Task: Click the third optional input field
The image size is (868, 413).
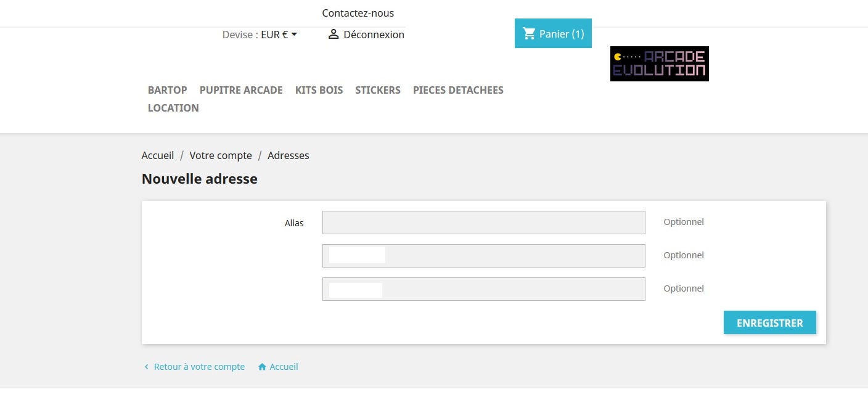Action: tap(484, 289)
